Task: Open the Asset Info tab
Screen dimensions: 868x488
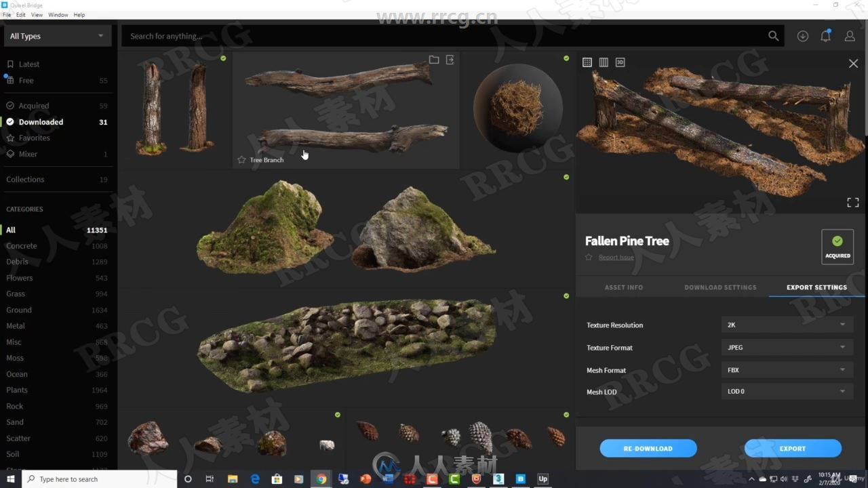Action: coord(624,287)
